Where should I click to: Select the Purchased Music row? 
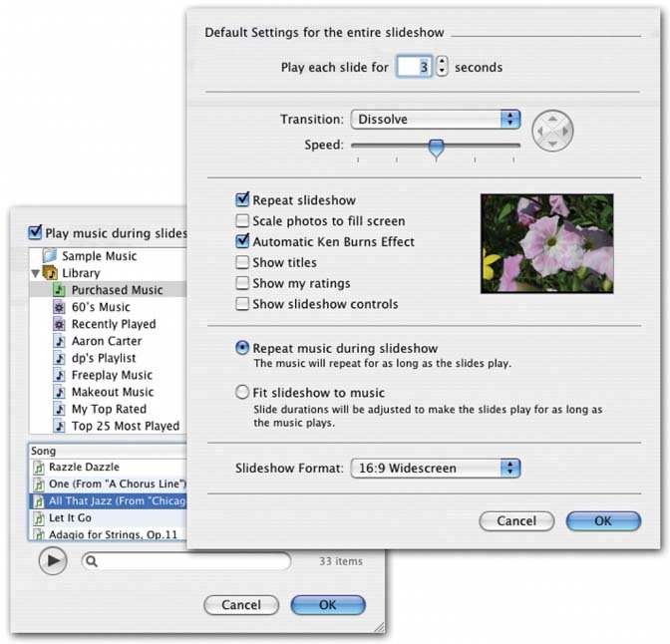108,290
